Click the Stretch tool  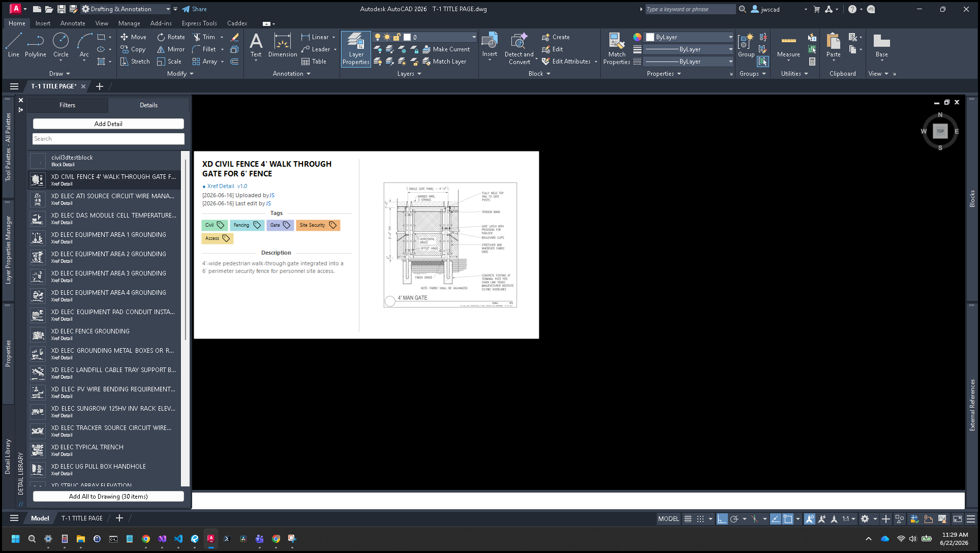click(x=135, y=62)
